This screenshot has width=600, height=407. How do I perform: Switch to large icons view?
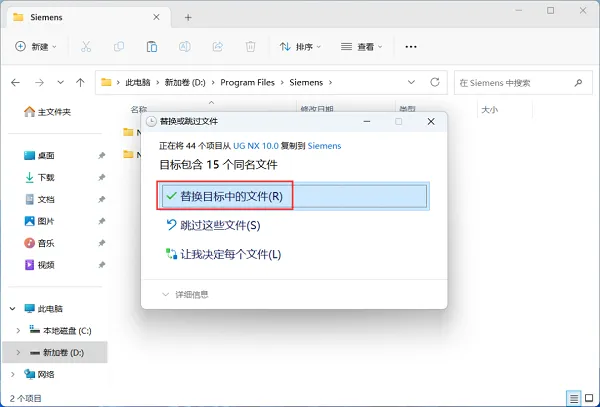(x=590, y=399)
